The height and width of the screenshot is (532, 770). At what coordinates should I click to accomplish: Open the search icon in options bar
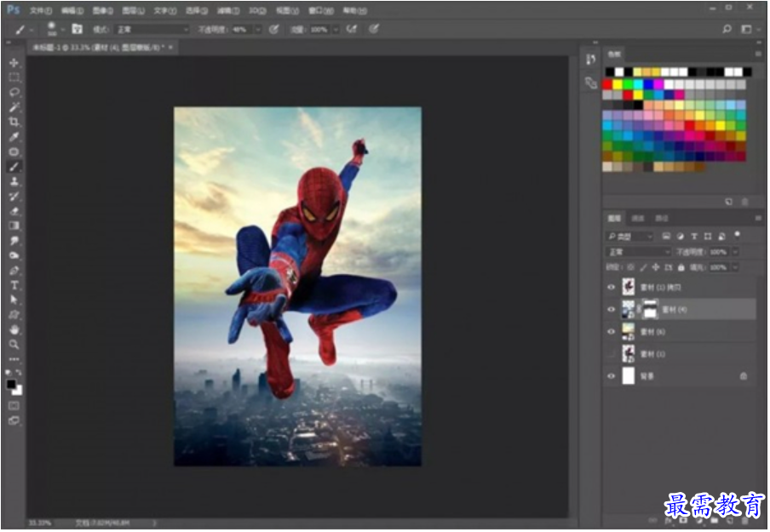pos(727,29)
